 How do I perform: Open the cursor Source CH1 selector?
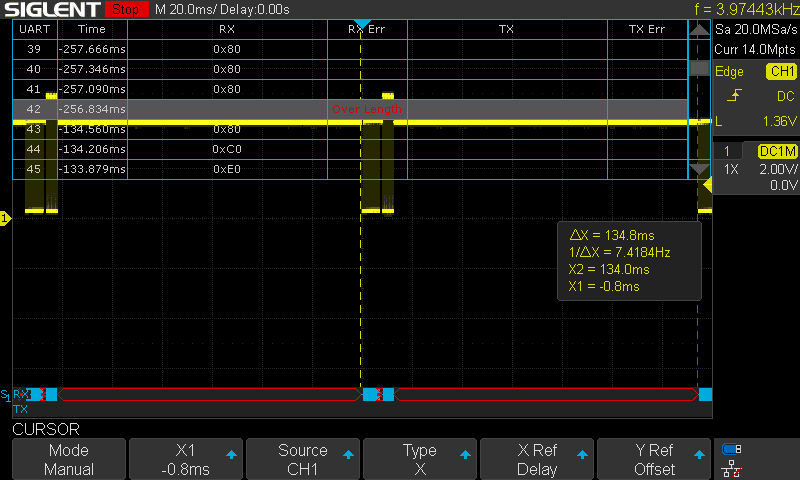tap(303, 460)
